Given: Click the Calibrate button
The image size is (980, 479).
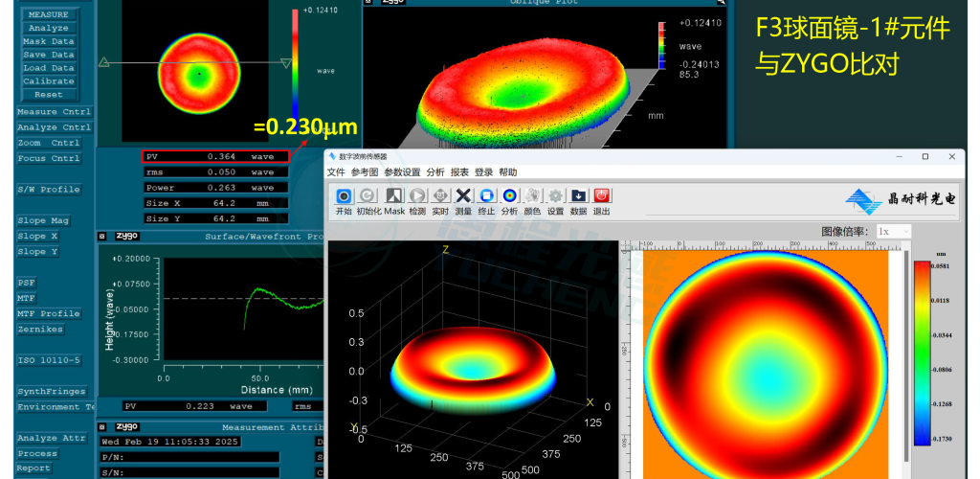Looking at the screenshot, I should pos(49,81).
